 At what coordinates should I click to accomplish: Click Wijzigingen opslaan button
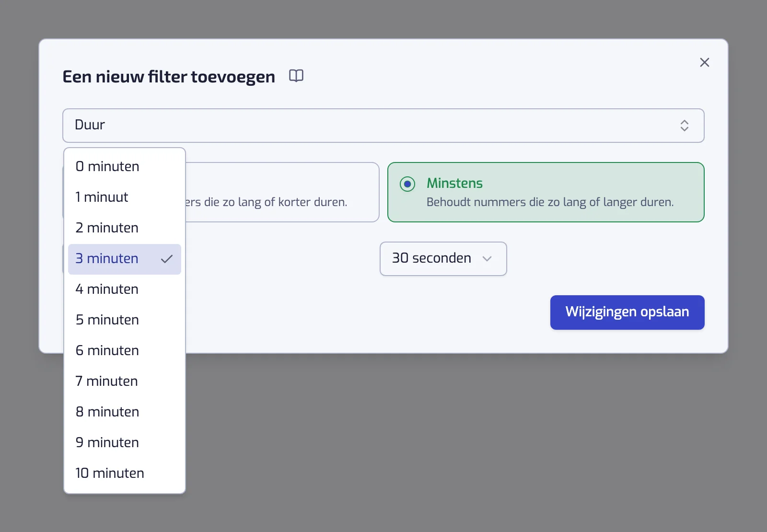[x=627, y=312]
